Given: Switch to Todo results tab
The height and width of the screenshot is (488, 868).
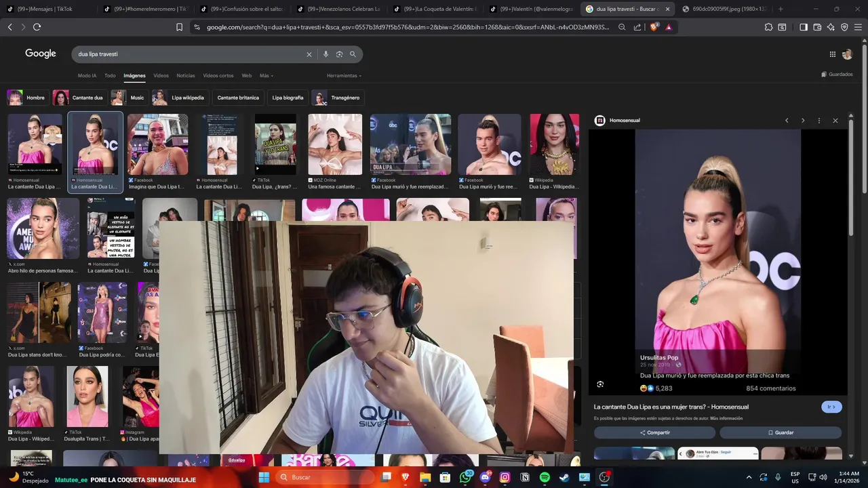Looking at the screenshot, I should (110, 75).
